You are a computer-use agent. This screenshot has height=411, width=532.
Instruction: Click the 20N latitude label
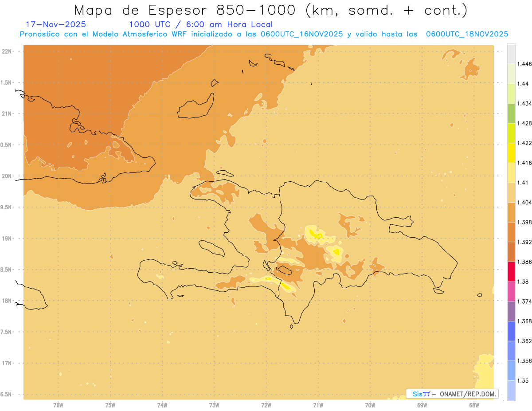7,176
